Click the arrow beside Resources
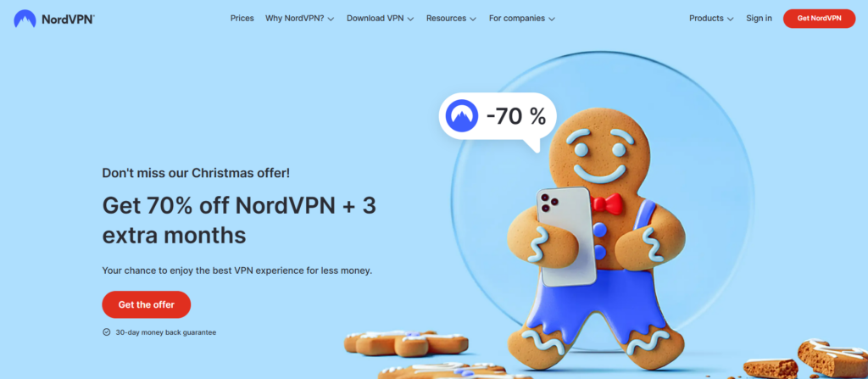Screen dimensions: 868x379 tap(473, 19)
